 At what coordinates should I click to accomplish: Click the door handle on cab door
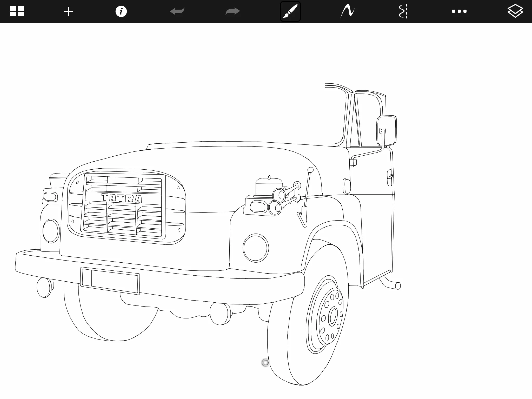click(389, 177)
